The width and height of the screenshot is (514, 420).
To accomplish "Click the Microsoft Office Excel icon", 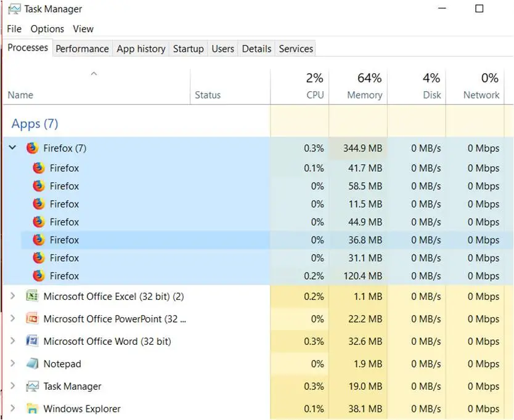I will pyautogui.click(x=32, y=296).
